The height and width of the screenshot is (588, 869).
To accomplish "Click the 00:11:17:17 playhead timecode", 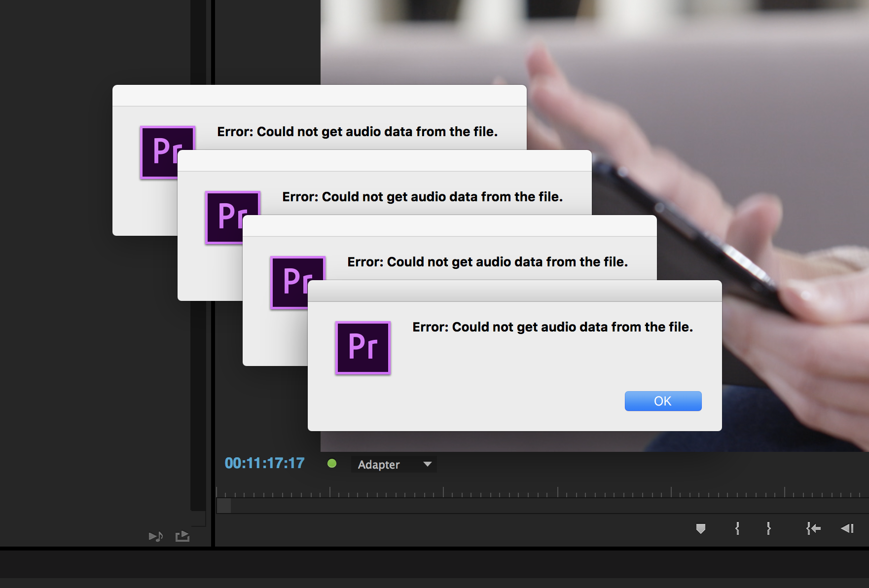I will coord(265,463).
